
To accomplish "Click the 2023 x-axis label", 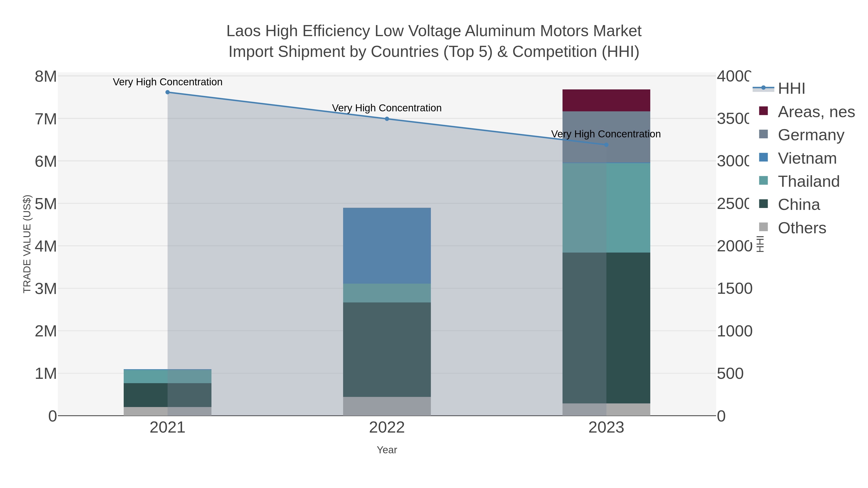I will coord(606,428).
